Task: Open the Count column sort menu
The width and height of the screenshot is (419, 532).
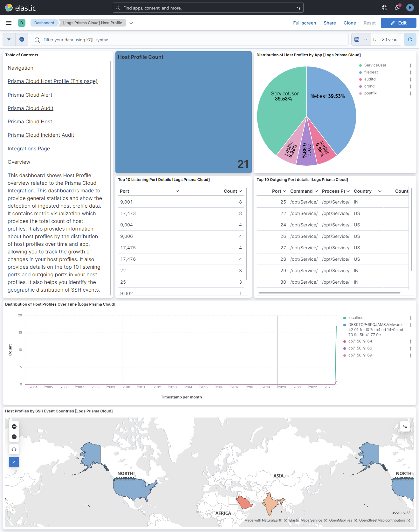Action: pyautogui.click(x=240, y=191)
